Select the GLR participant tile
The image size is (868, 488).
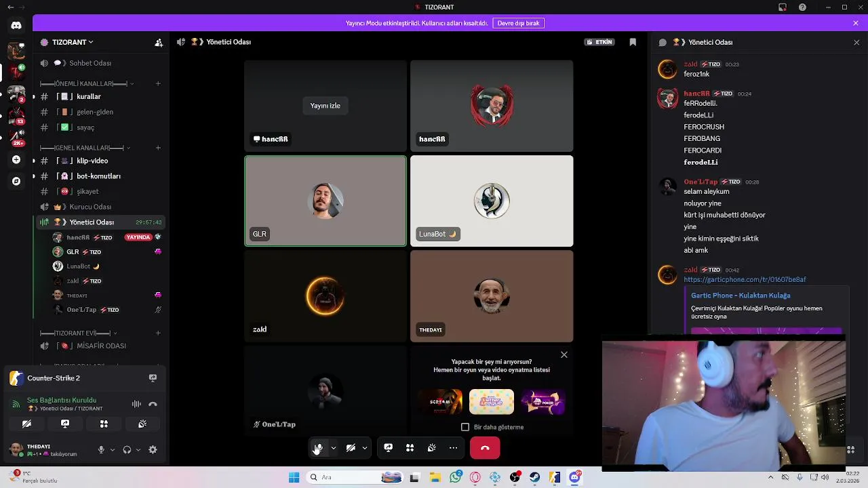[x=325, y=201]
